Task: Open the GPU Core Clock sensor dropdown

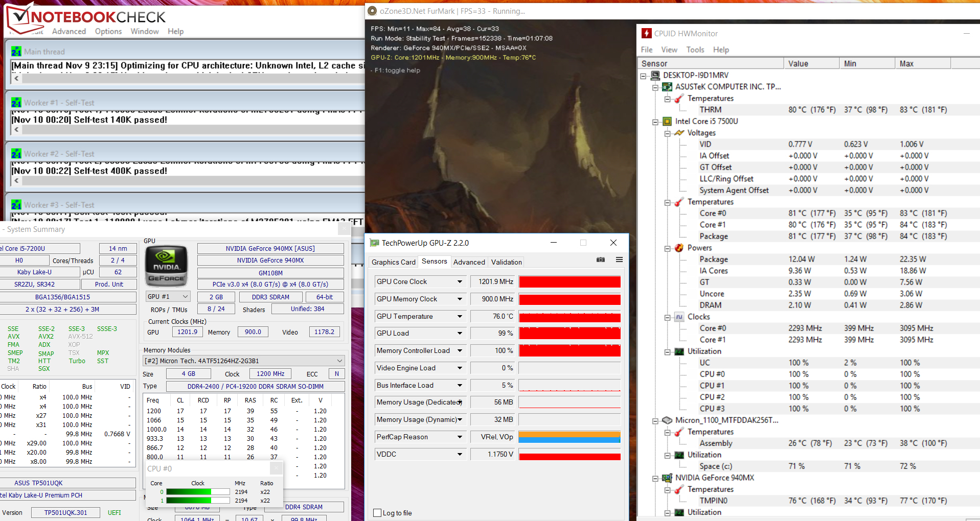Action: point(460,282)
